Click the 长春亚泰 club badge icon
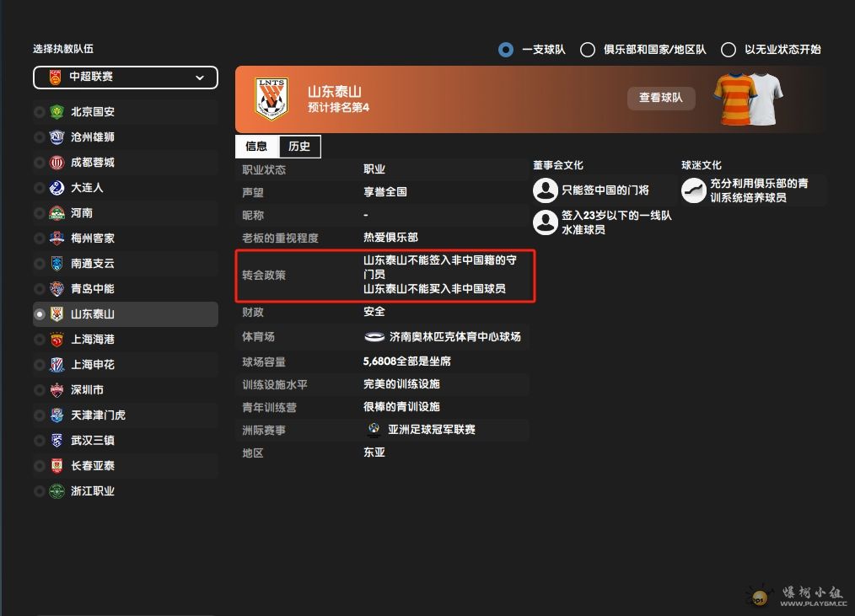The image size is (855, 616). point(56,465)
